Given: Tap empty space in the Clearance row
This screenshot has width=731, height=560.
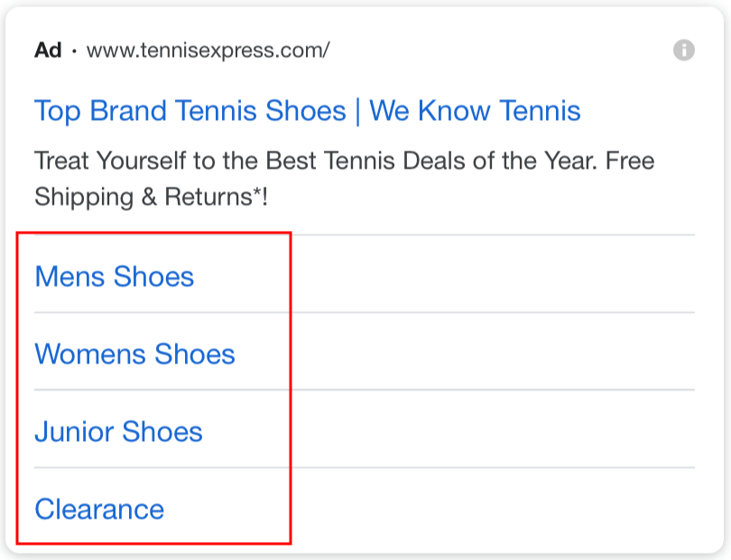Looking at the screenshot, I should [x=489, y=508].
